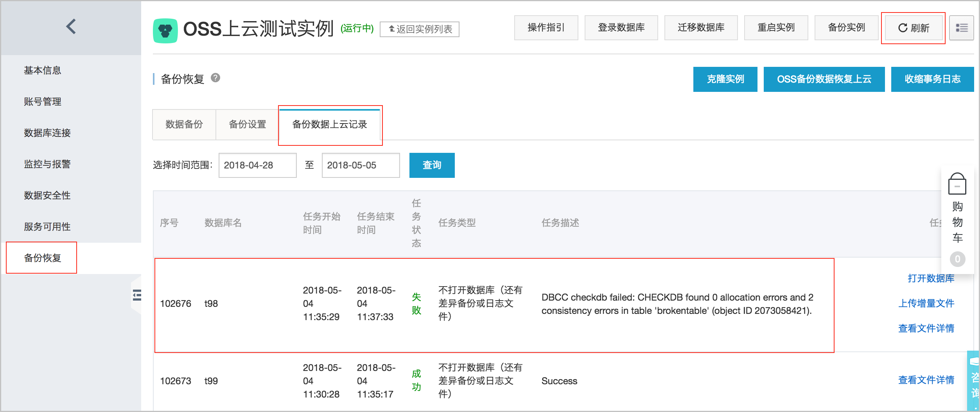Click OSS上云测试实例 instance title
The image size is (980, 412).
[x=258, y=29]
